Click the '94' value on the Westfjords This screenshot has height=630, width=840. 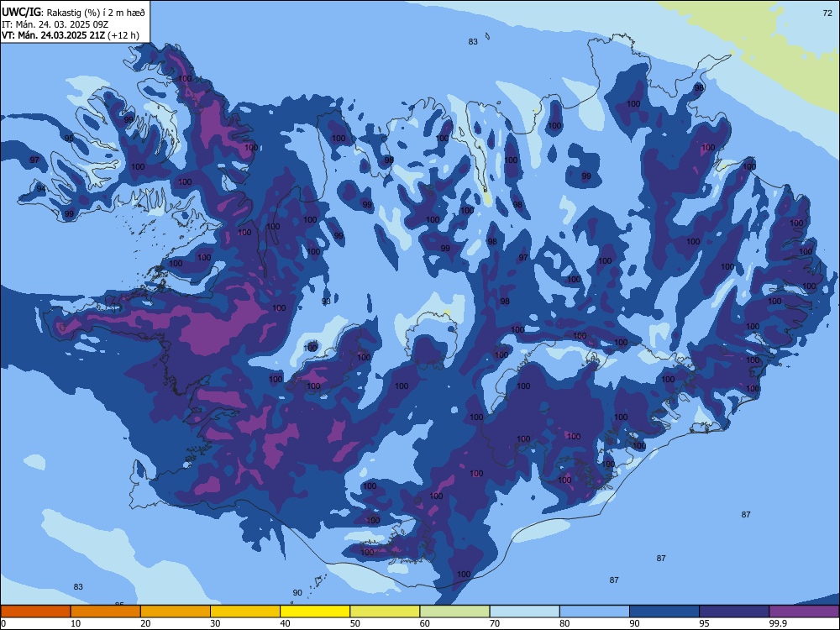click(x=41, y=188)
